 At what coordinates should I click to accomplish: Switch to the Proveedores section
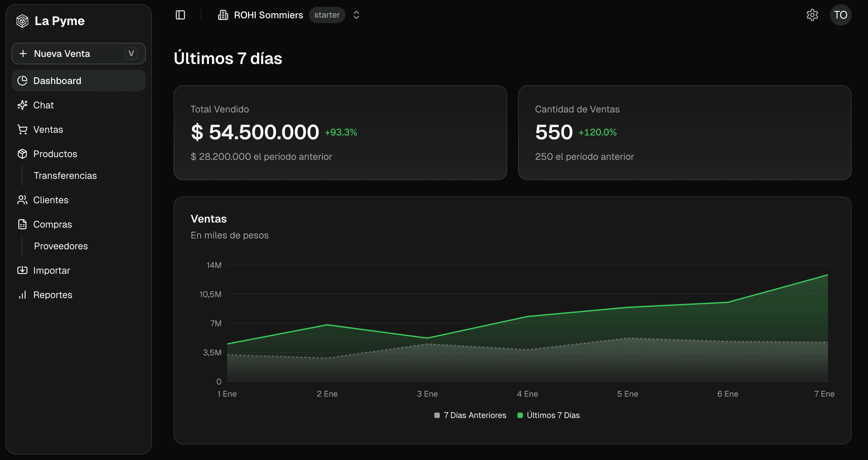click(x=61, y=246)
